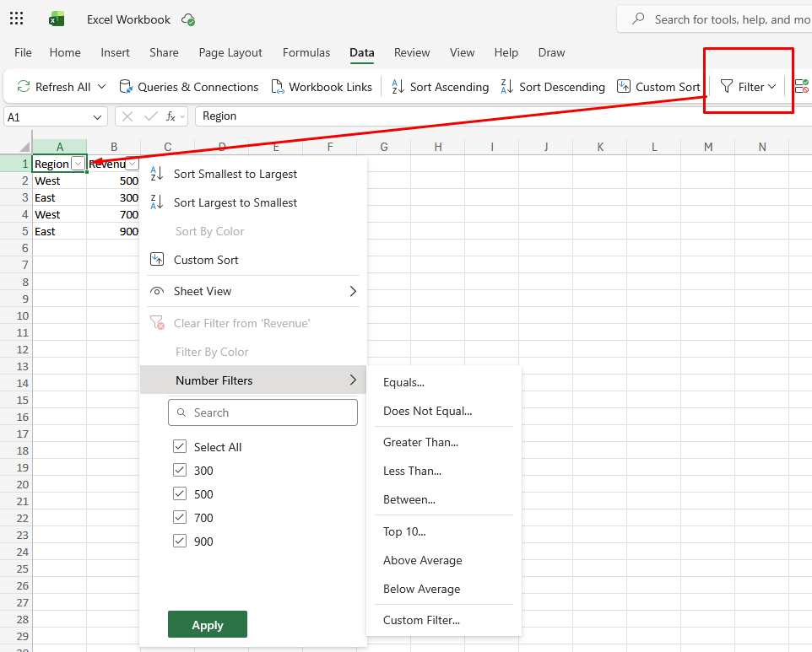Uncheck the 900 value checkbox
This screenshot has height=652, width=812.
click(180, 542)
